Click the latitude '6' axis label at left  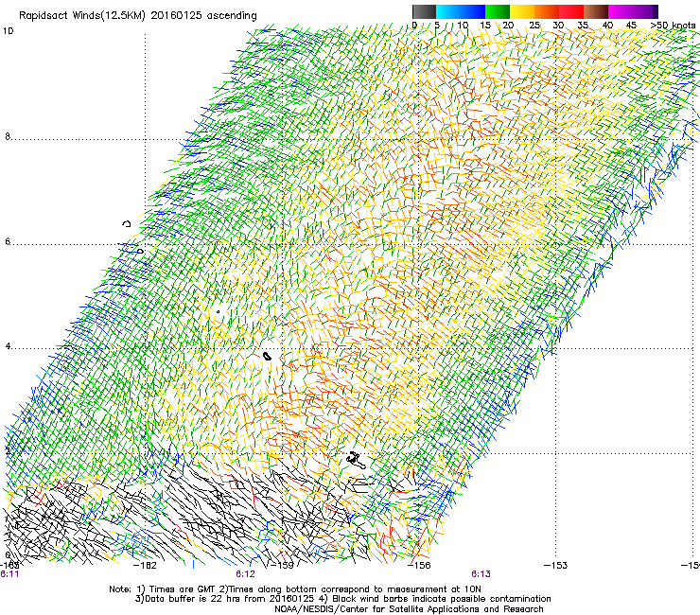click(x=8, y=241)
